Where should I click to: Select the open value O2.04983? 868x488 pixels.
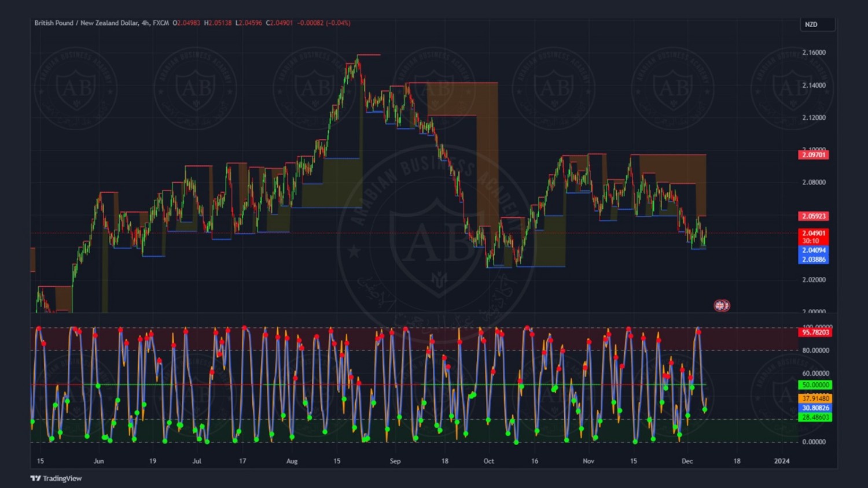pyautogui.click(x=186, y=23)
